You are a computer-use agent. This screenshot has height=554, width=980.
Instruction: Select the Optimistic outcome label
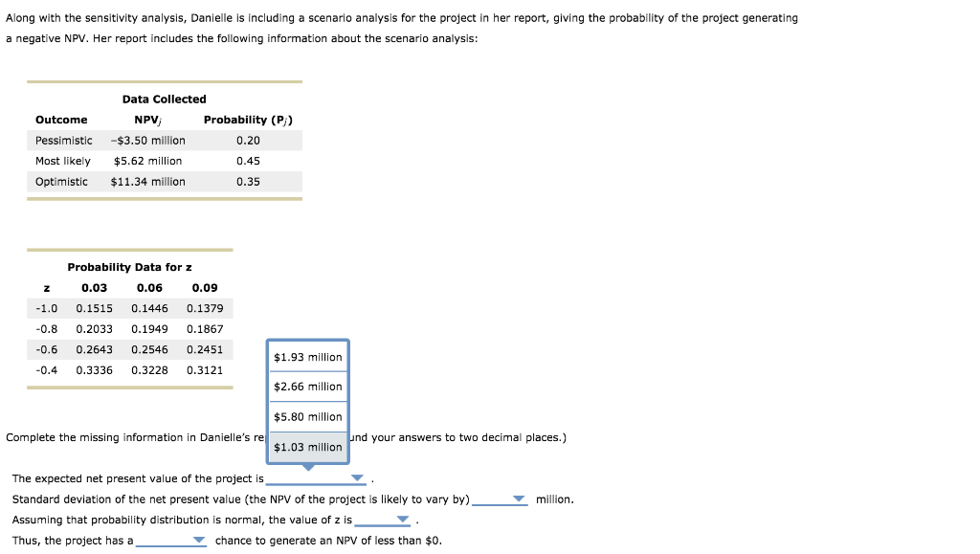pyautogui.click(x=61, y=181)
